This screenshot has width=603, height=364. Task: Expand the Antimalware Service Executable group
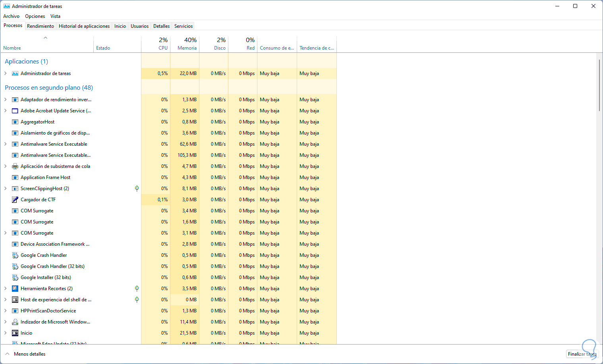6,144
